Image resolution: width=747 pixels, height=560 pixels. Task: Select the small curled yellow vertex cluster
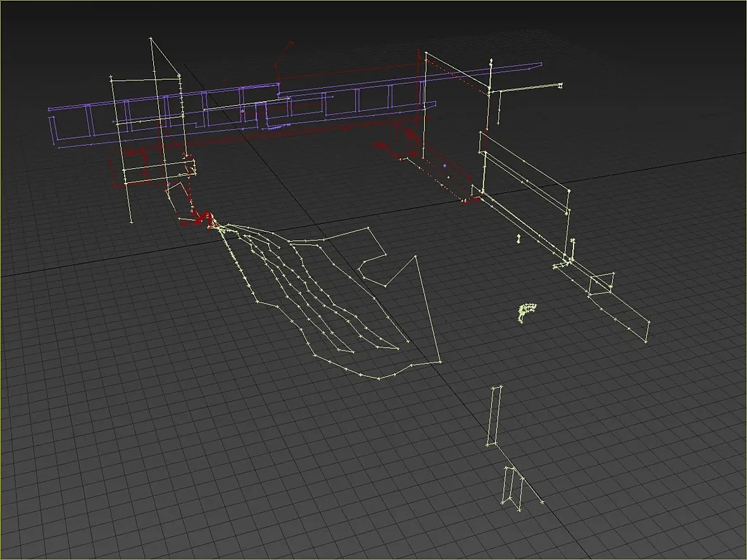tap(526, 313)
